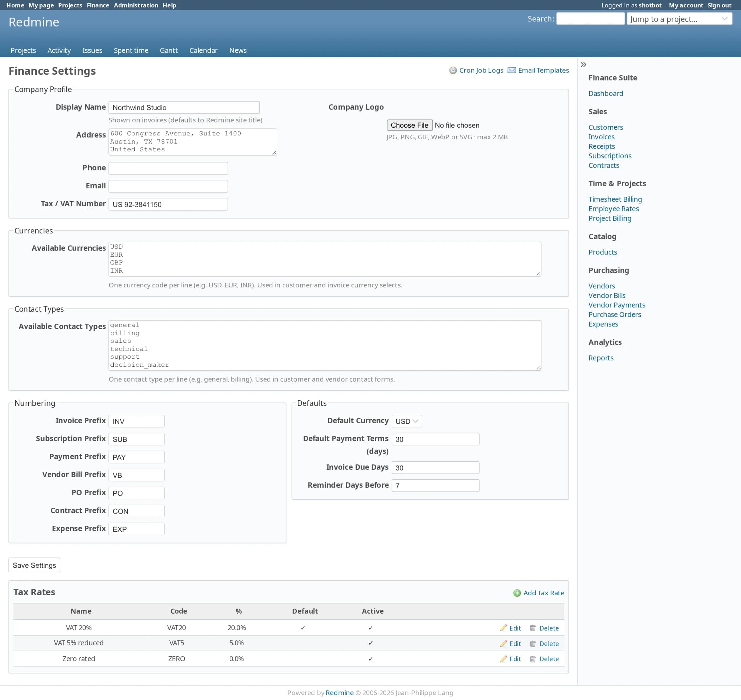Click into the Available Contact Types text area
Viewport: 741px width, 700px height.
(x=325, y=346)
